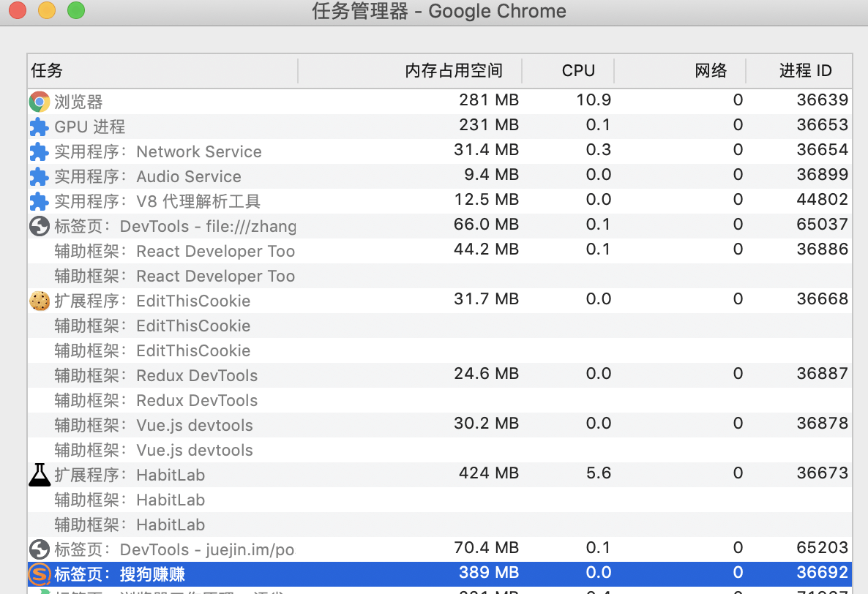Click the globe icon beside DevTools juejin.im
The height and width of the screenshot is (594, 868).
[40, 550]
